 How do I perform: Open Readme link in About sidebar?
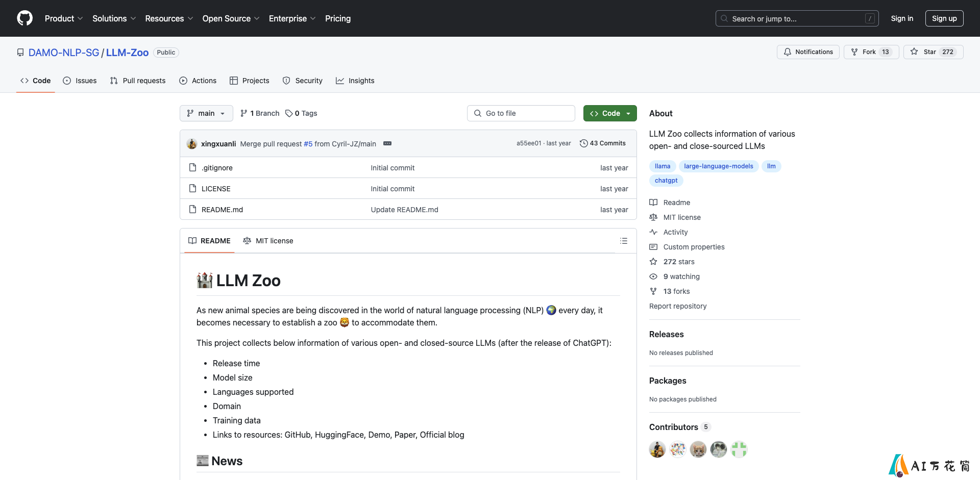(670, 203)
